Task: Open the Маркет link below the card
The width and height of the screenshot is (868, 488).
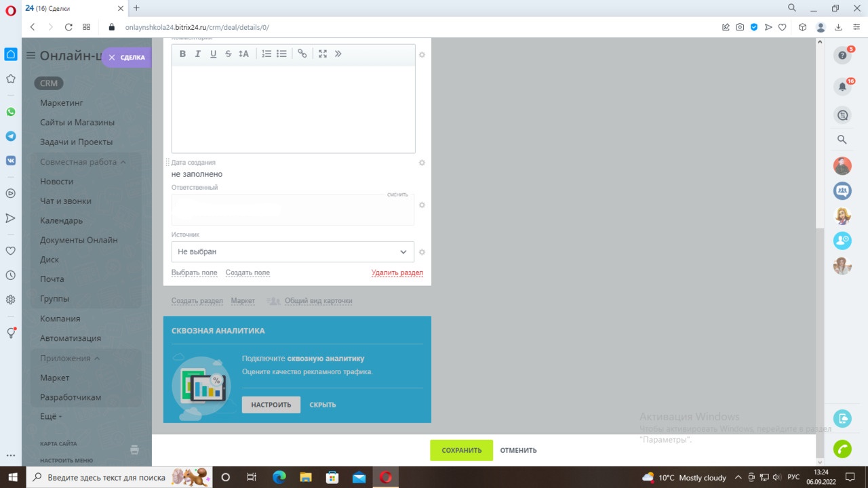Action: [x=243, y=301]
